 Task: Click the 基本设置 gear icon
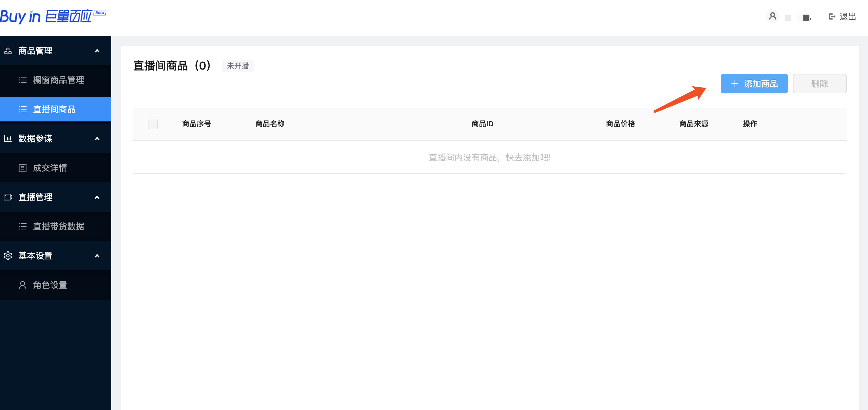tap(8, 256)
